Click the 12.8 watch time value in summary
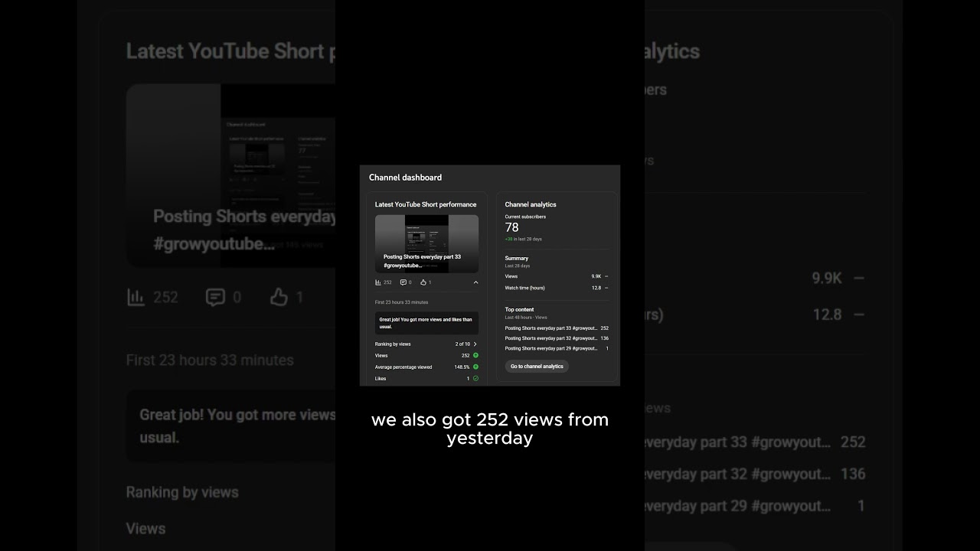 click(596, 288)
